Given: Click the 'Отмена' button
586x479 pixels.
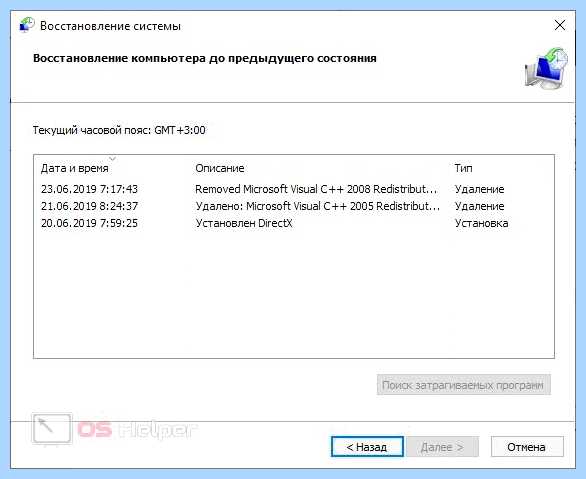Looking at the screenshot, I should (527, 446).
